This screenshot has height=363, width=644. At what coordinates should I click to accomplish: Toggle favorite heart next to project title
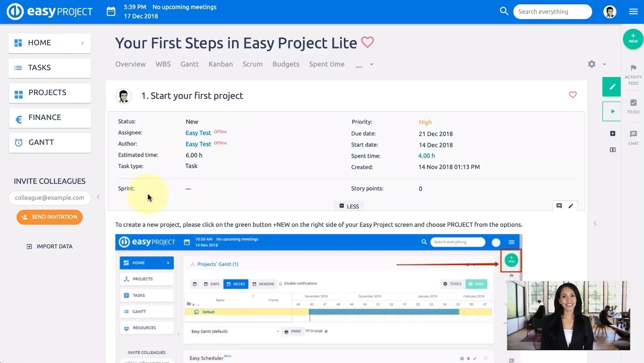click(367, 43)
